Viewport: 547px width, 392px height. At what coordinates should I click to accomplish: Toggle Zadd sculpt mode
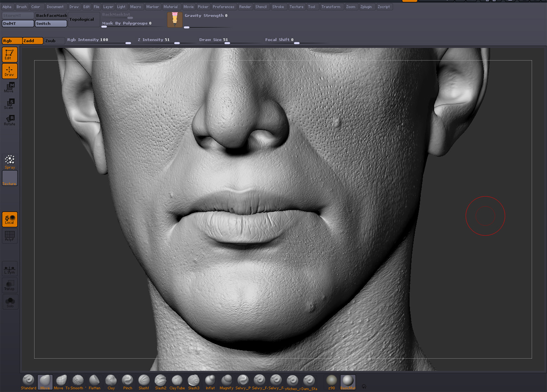coord(33,41)
